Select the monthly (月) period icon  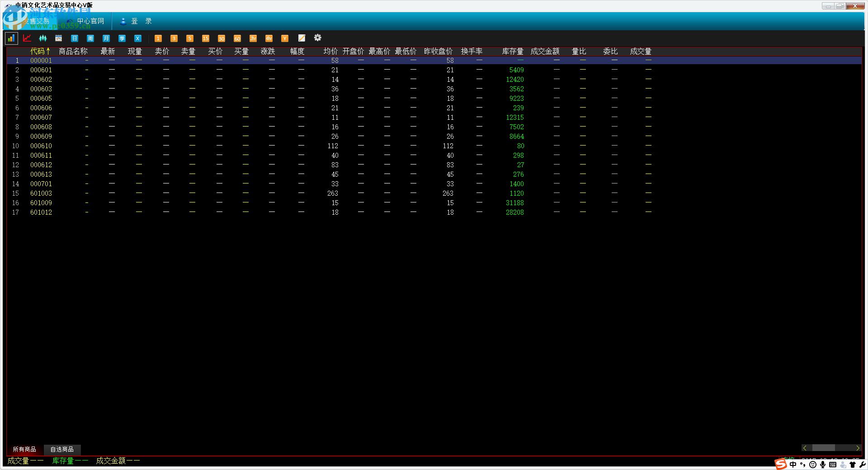[106, 38]
